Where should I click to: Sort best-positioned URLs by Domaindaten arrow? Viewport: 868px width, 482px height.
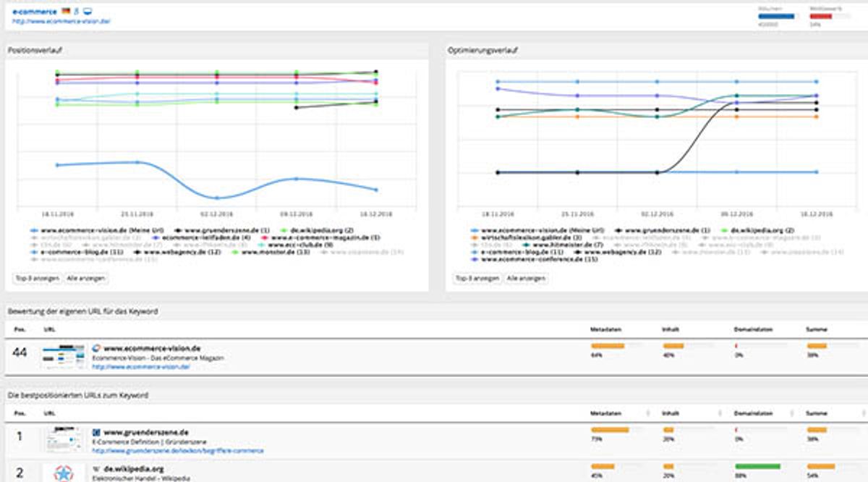pos(791,413)
